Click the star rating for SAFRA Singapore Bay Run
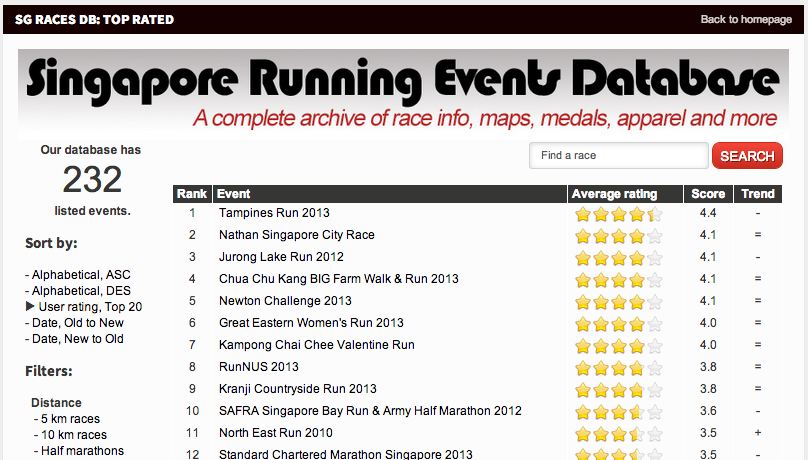808x460 pixels. tap(619, 412)
